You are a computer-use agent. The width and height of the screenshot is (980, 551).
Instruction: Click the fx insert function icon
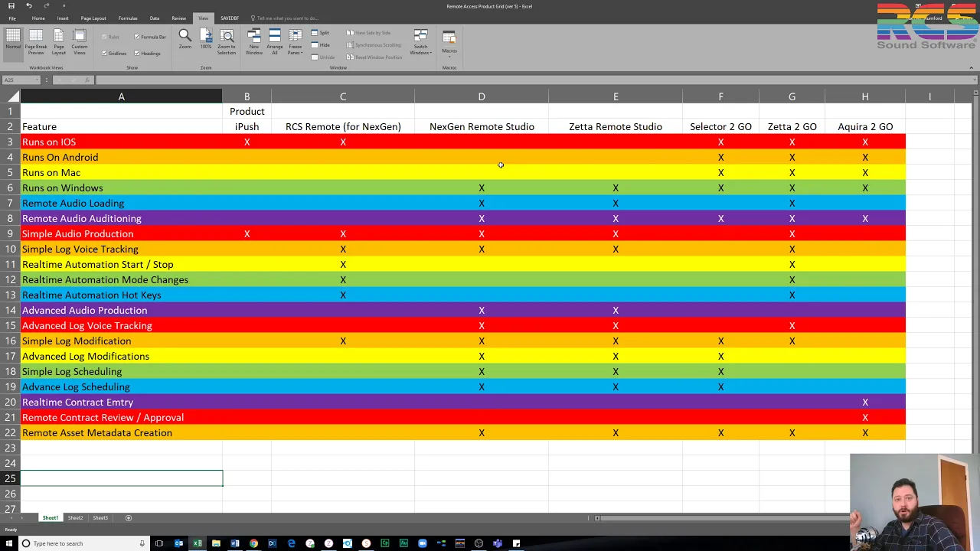point(87,80)
